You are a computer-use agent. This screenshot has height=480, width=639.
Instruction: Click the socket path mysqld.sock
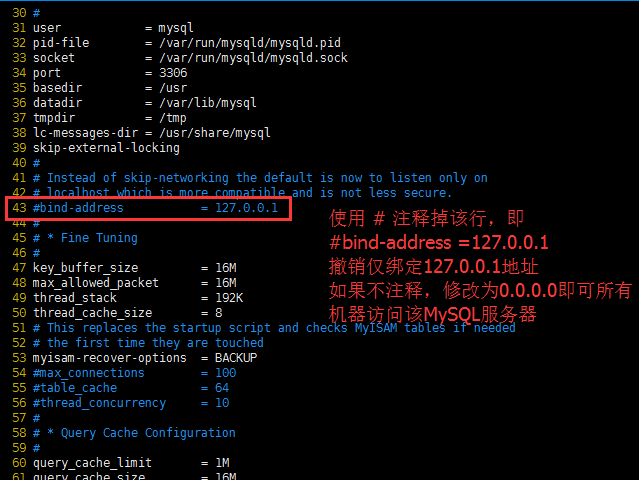point(253,58)
